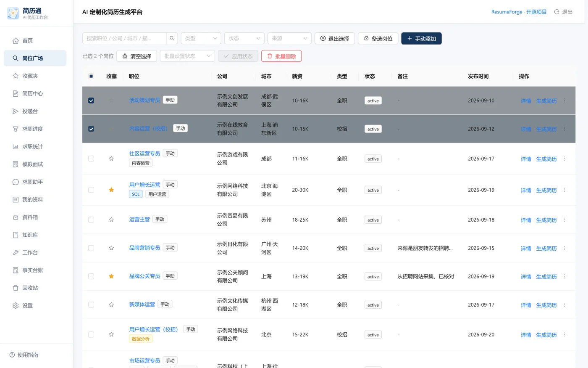Open more actions for 北京 15-22K row
The width and height of the screenshot is (588, 368).
[564, 334]
